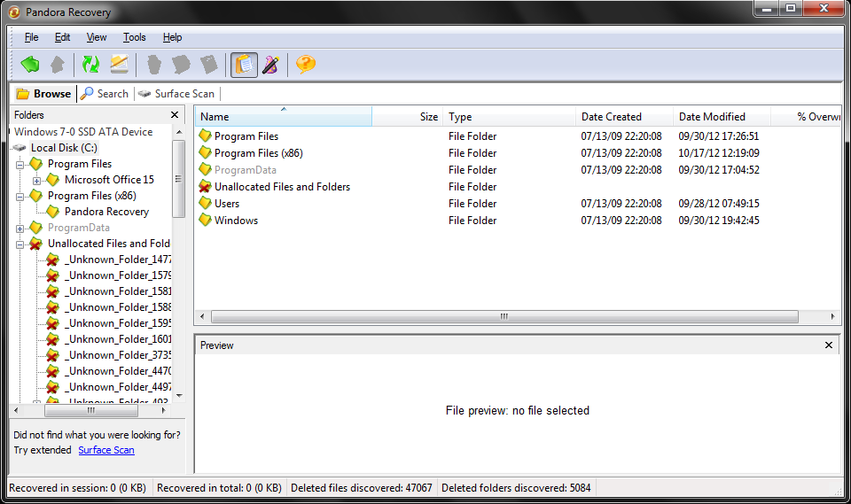Click the Up one level toolbar arrow
The image size is (851, 504).
58,65
